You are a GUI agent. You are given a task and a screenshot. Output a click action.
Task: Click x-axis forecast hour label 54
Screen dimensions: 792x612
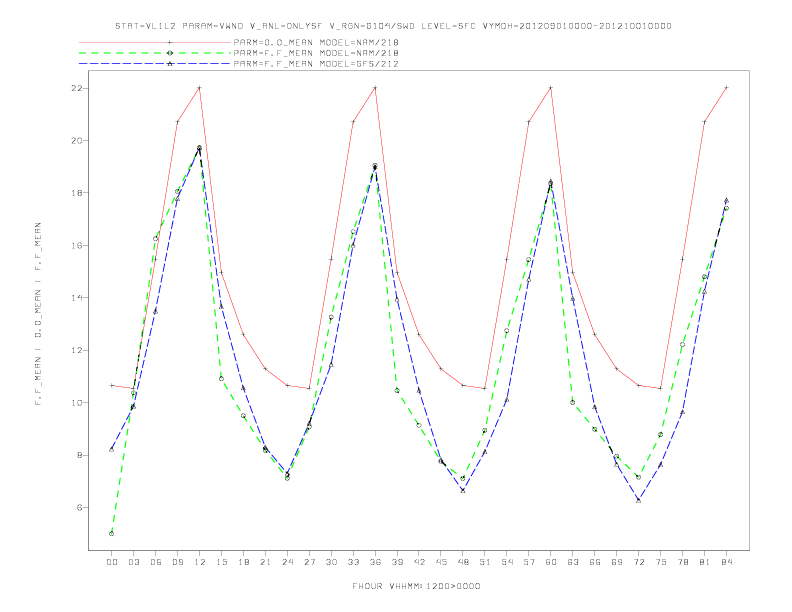pyautogui.click(x=507, y=562)
